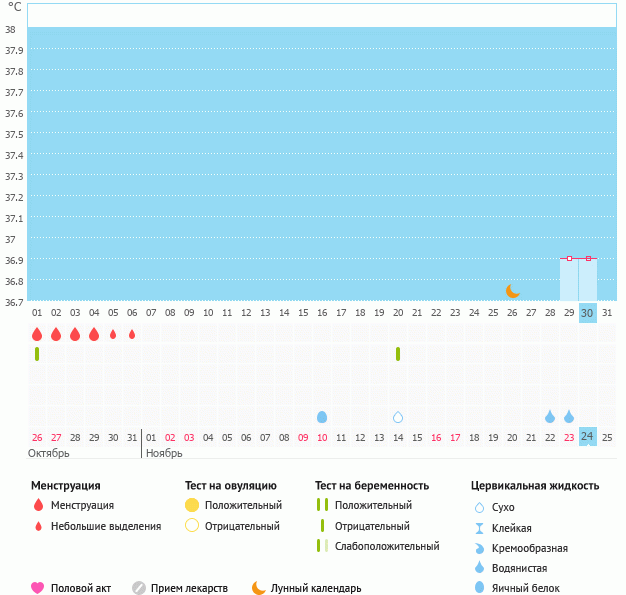The height and width of the screenshot is (595, 626).
Task: Click the highlighted date 24 in bottom row
Action: tap(588, 436)
